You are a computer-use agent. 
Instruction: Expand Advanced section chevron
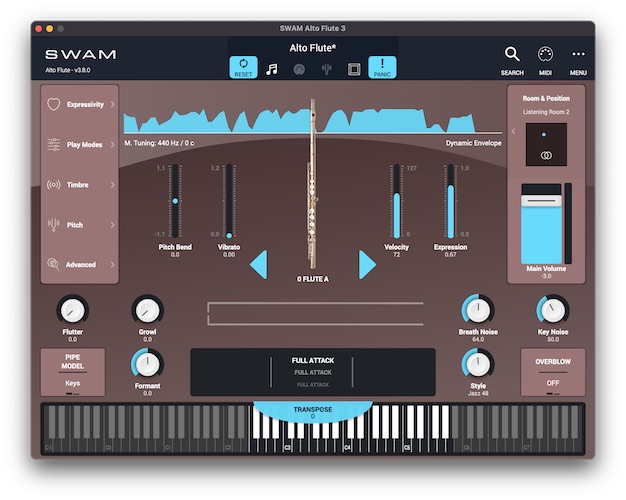(x=113, y=264)
